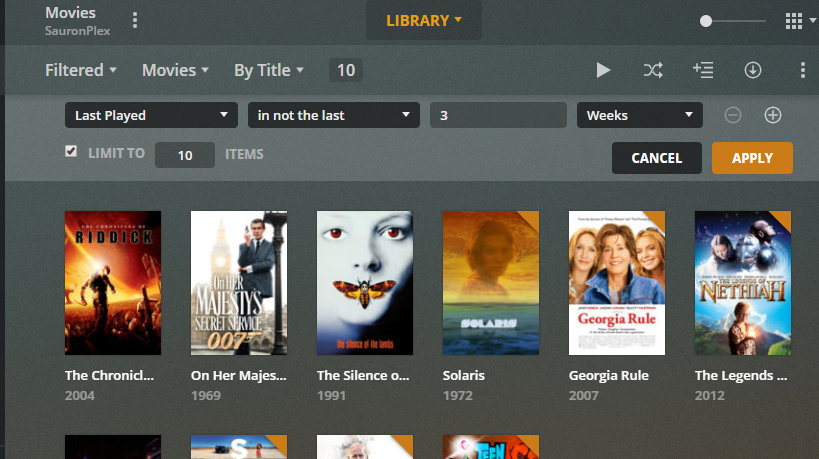Shuffle the filtered movies

point(653,70)
